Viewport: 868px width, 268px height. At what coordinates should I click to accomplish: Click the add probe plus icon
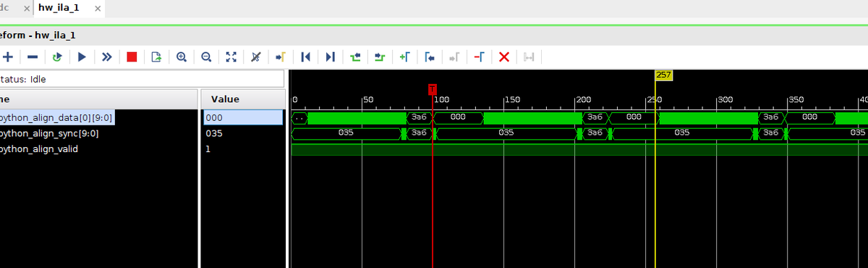(8, 56)
